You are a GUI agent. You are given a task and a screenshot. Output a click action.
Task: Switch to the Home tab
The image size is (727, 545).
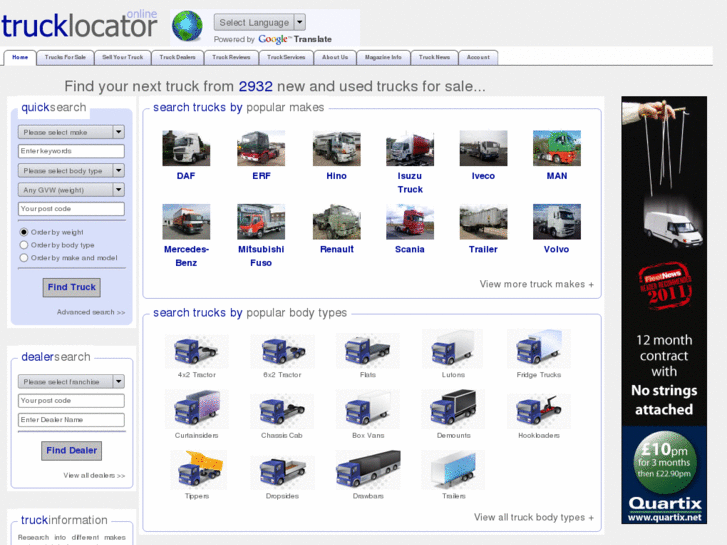(x=20, y=58)
